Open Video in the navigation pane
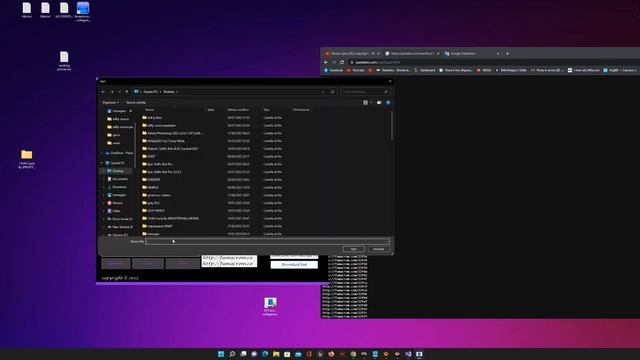The width and height of the screenshot is (640, 360). tap(114, 211)
